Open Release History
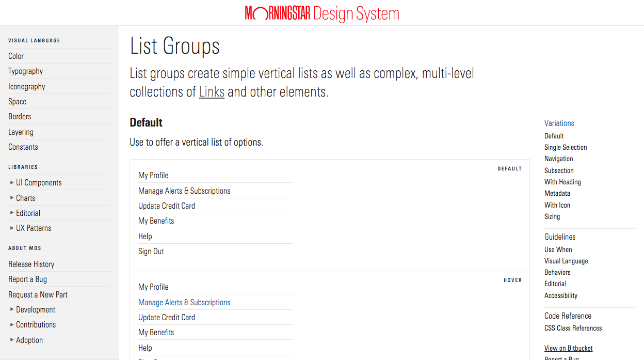The height and width of the screenshot is (360, 644). 31,264
